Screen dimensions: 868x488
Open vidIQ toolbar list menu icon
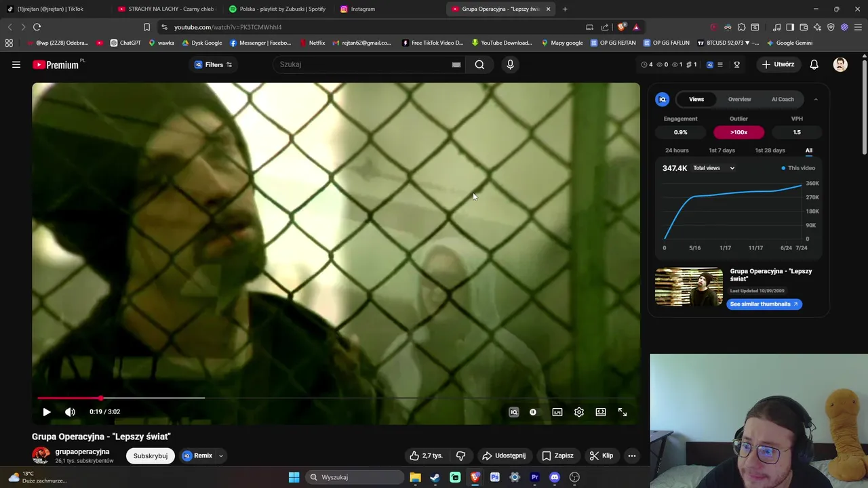tap(719, 64)
